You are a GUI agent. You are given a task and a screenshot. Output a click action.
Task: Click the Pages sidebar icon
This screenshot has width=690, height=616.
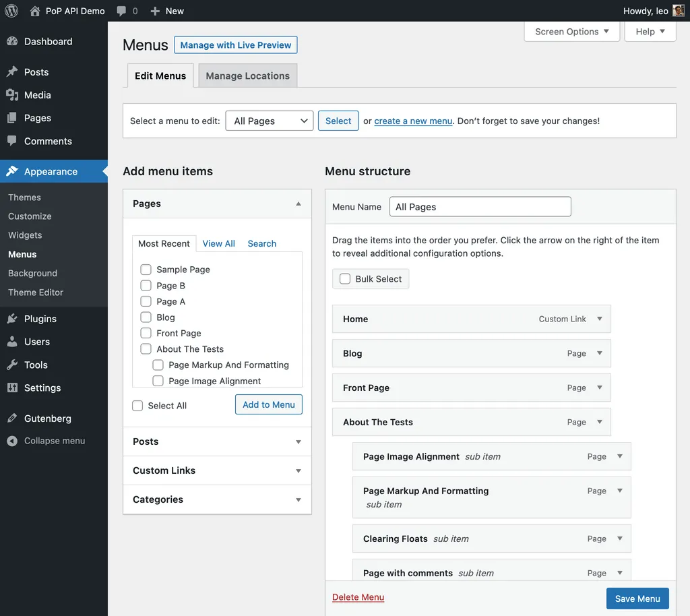tap(12, 118)
